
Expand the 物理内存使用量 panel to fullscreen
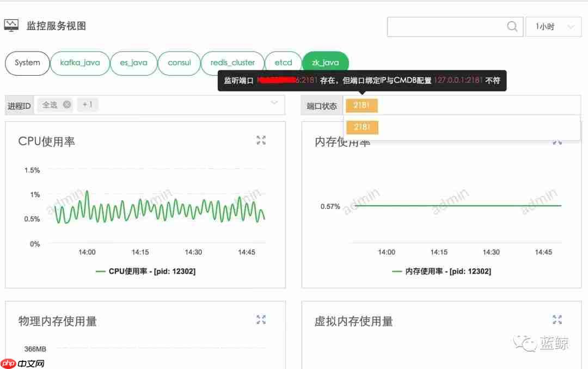[x=261, y=319]
